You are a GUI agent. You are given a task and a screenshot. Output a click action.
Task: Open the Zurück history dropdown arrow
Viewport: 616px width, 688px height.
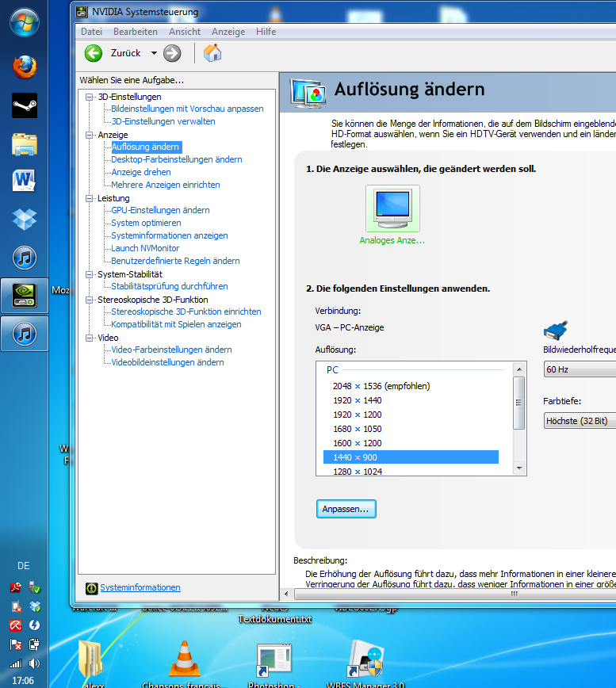click(154, 53)
